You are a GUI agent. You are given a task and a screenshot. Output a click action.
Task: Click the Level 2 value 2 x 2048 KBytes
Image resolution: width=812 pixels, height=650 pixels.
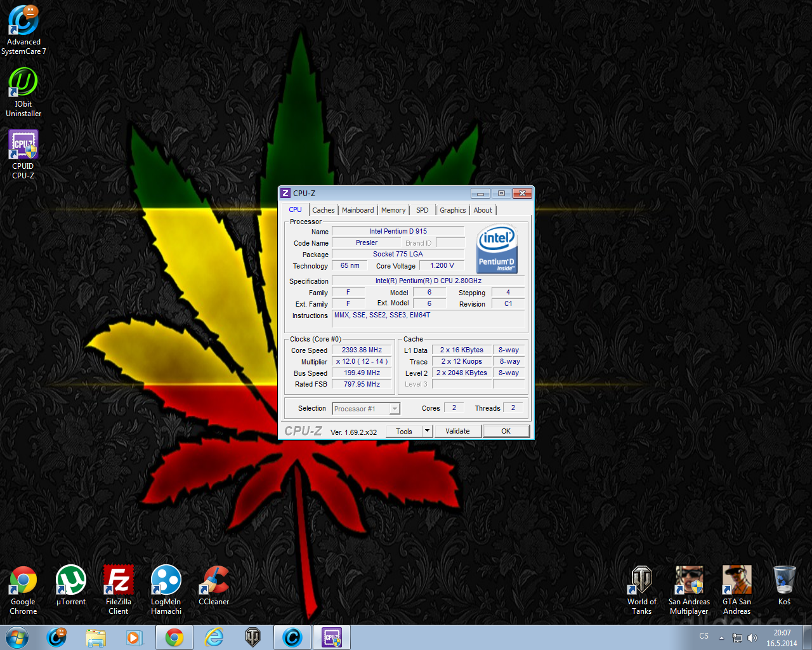(462, 373)
